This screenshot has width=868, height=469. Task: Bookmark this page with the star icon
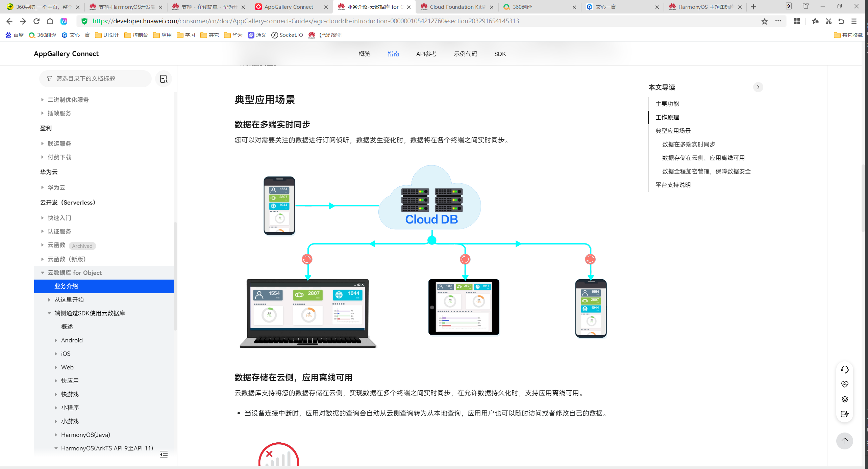coord(765,21)
